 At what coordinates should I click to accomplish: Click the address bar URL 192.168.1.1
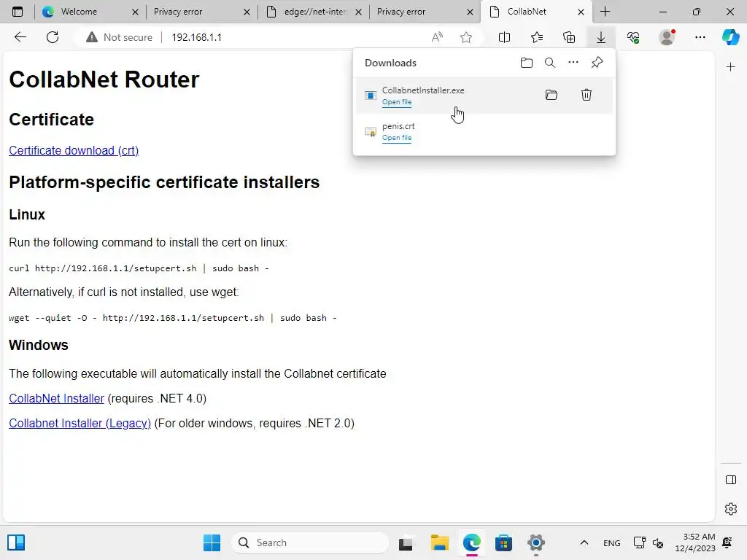196,37
